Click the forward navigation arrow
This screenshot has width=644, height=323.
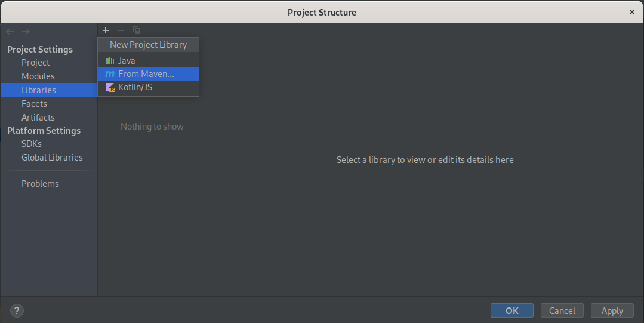pyautogui.click(x=26, y=32)
